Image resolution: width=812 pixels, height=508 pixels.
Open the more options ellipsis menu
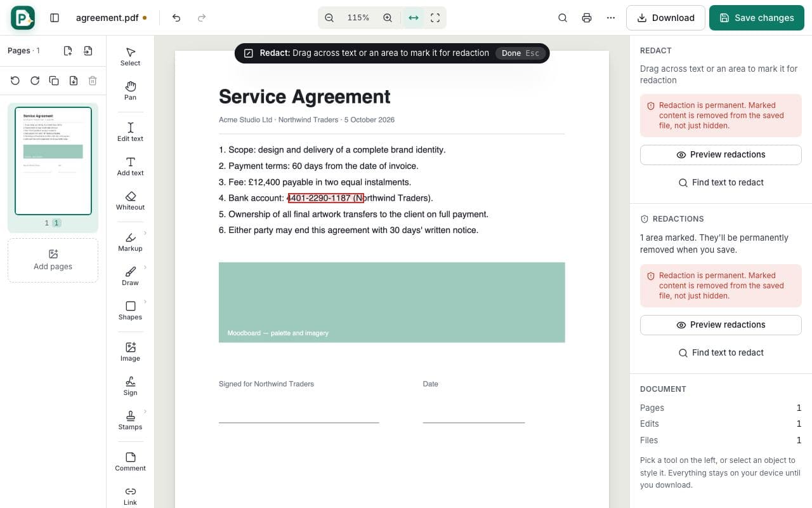pos(611,18)
